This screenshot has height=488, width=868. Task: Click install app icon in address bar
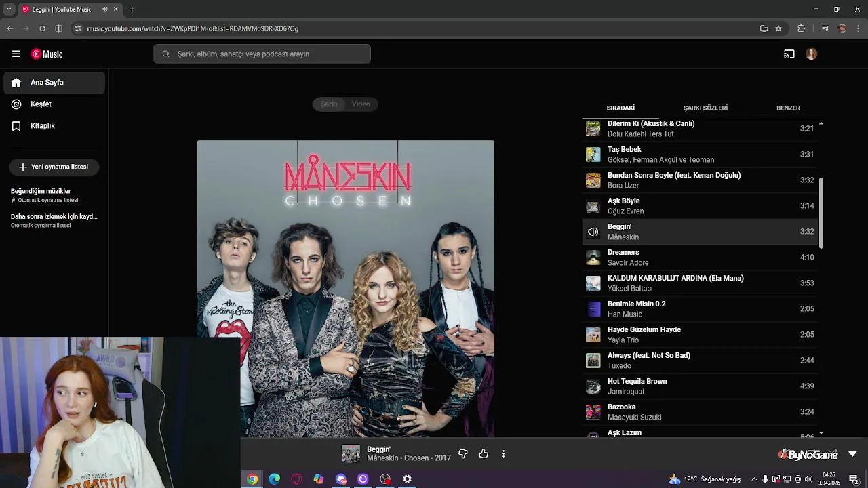pos(764,28)
